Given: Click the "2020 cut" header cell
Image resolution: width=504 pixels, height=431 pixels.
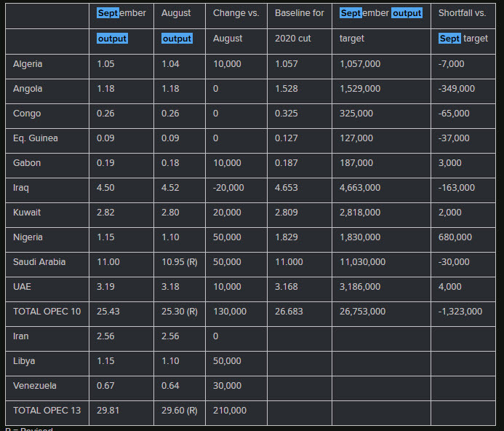Looking at the screenshot, I should (293, 39).
